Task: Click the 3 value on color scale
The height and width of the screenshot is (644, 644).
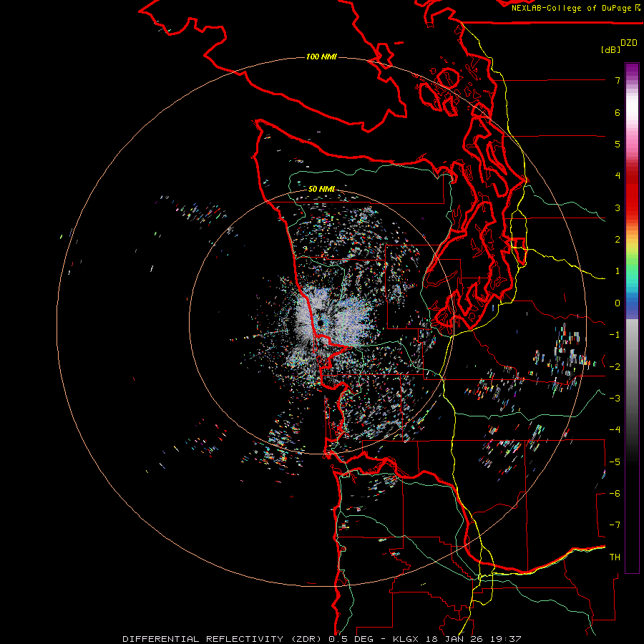Action: coord(618,208)
